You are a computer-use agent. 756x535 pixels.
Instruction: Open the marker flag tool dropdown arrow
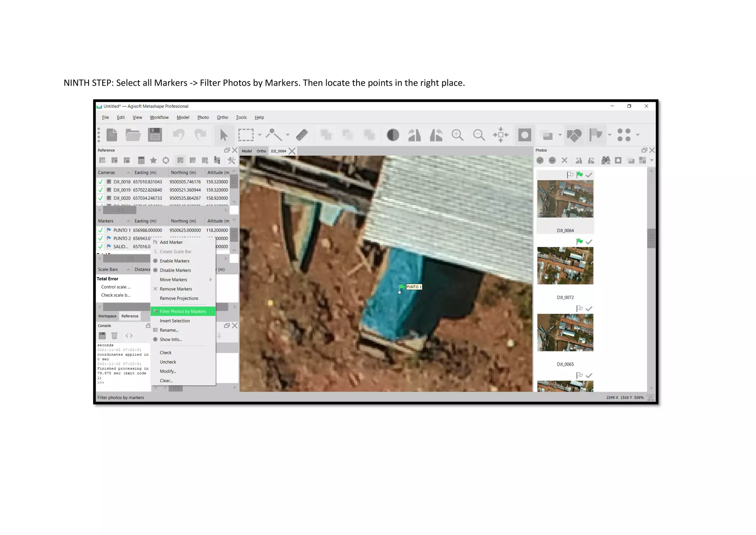(x=609, y=135)
